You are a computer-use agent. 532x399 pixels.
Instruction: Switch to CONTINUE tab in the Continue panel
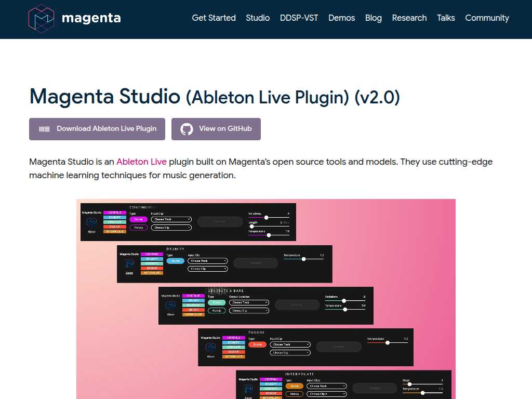115,212
